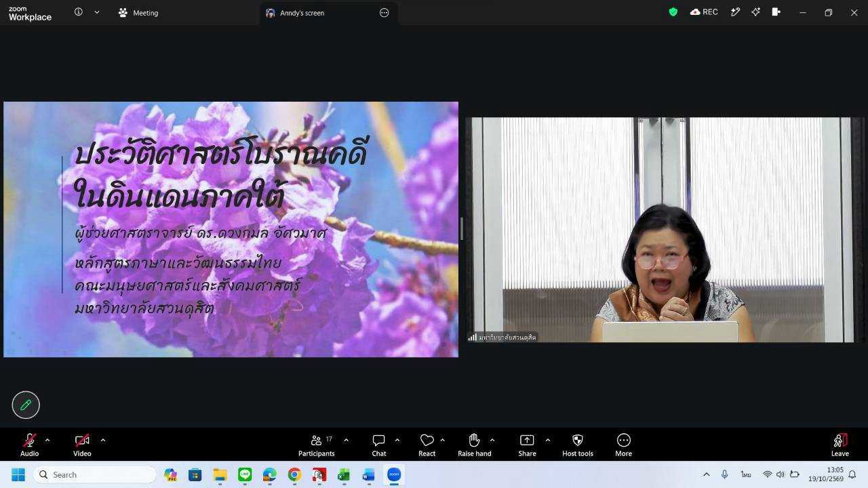This screenshot has height=488, width=868.
Task: Open the Chat panel
Action: 379,445
